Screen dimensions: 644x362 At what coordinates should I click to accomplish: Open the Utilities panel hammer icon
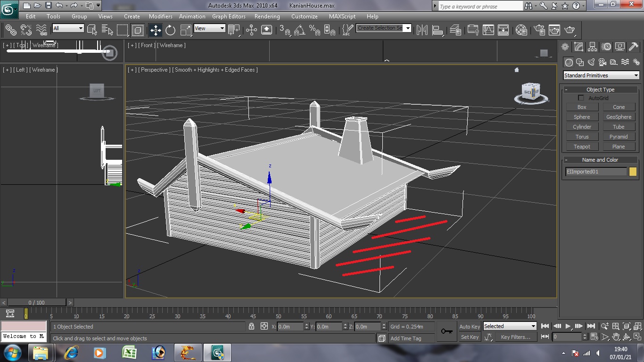pyautogui.click(x=633, y=47)
